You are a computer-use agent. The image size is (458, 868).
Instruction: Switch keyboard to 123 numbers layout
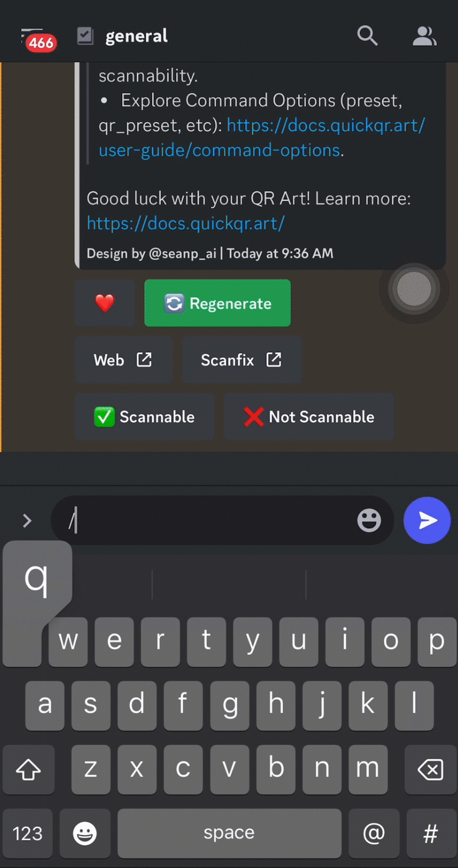coord(28,833)
